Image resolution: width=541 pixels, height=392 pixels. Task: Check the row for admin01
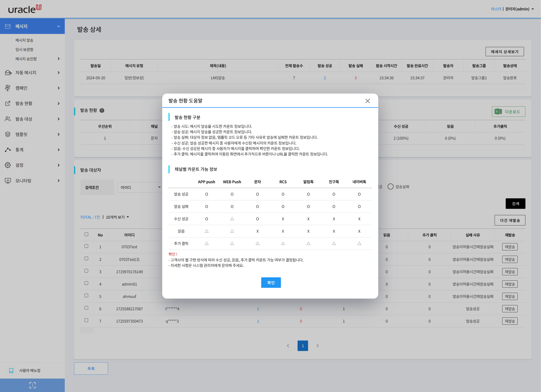pos(86,283)
